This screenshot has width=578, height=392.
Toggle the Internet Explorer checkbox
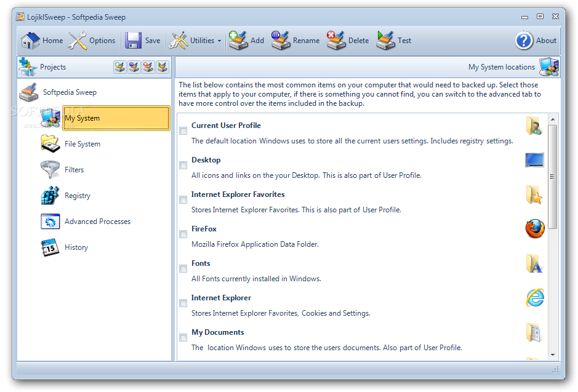pos(183,303)
